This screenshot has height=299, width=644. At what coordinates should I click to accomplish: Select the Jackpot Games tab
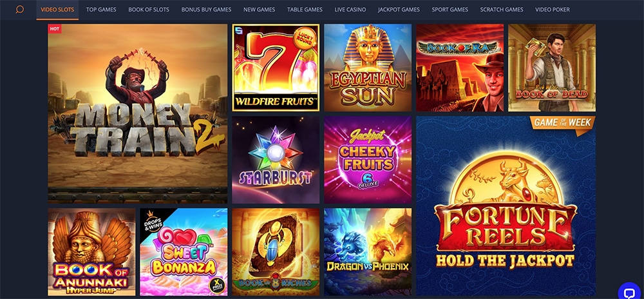click(x=399, y=10)
